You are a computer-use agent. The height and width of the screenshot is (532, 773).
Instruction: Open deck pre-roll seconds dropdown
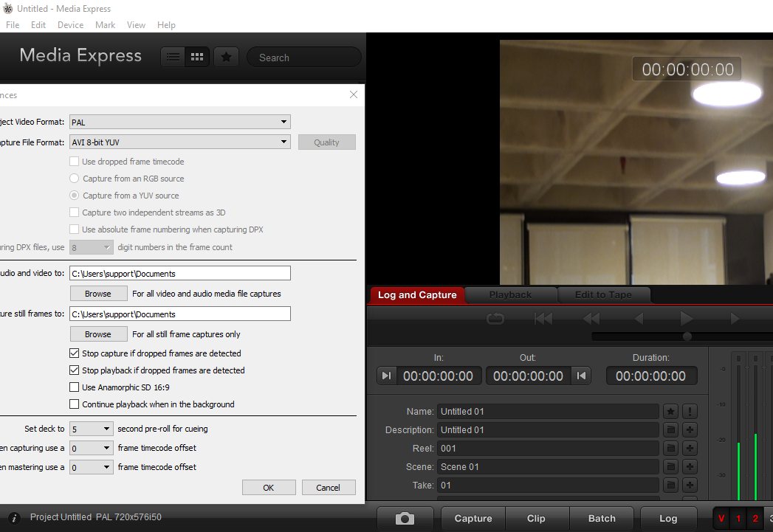click(x=92, y=429)
